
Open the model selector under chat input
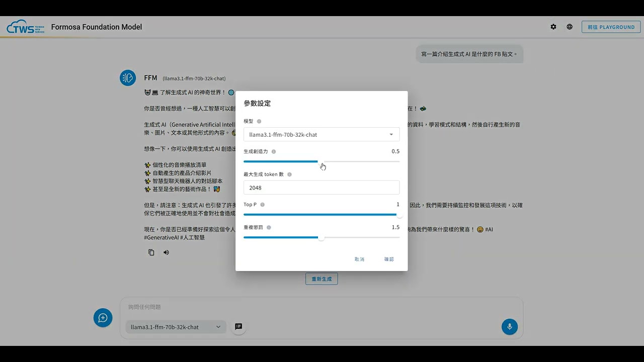[176, 327]
